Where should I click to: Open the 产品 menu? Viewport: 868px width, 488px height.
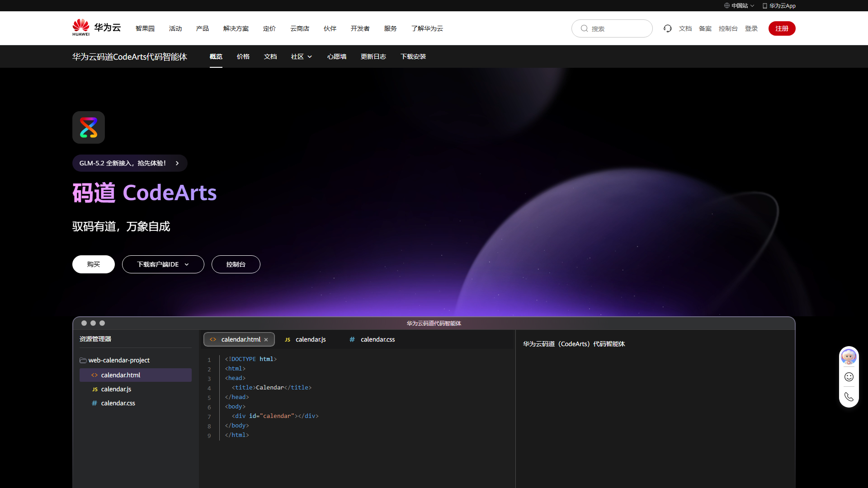coord(203,28)
